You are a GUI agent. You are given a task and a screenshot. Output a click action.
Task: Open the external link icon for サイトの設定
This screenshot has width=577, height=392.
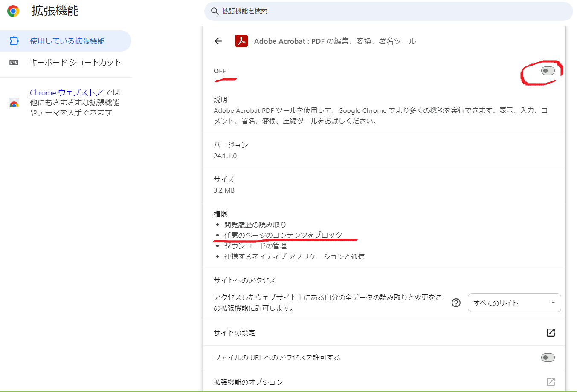click(551, 332)
